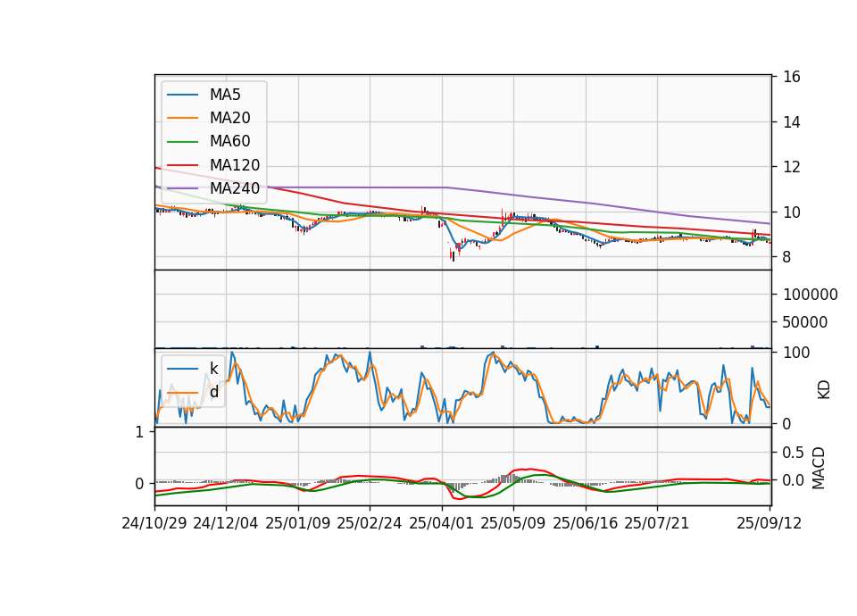This screenshot has height=616, width=857.
Task: Click the MACD left axis value 1
Action: pos(140,433)
